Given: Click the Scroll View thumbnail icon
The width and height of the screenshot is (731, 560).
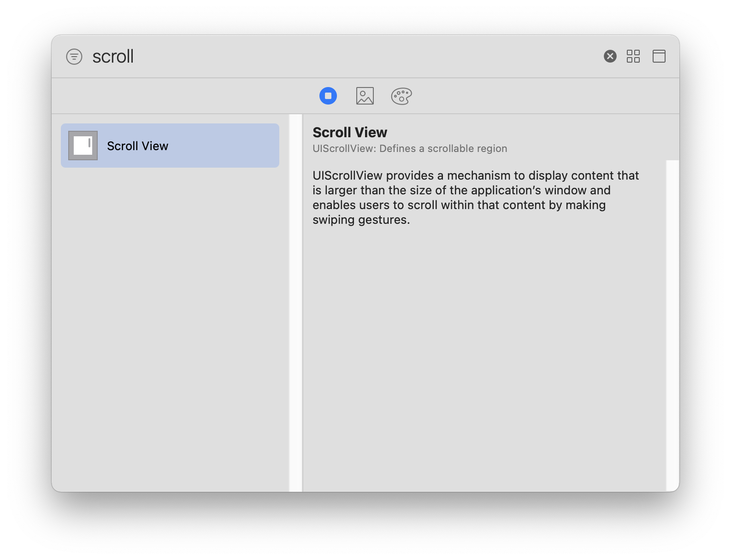Looking at the screenshot, I should coord(83,146).
